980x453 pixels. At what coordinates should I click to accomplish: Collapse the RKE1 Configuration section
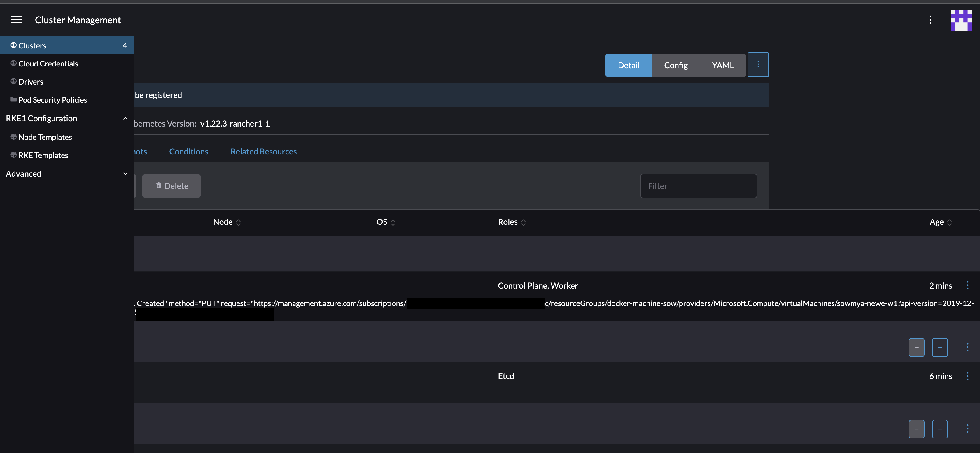point(125,118)
